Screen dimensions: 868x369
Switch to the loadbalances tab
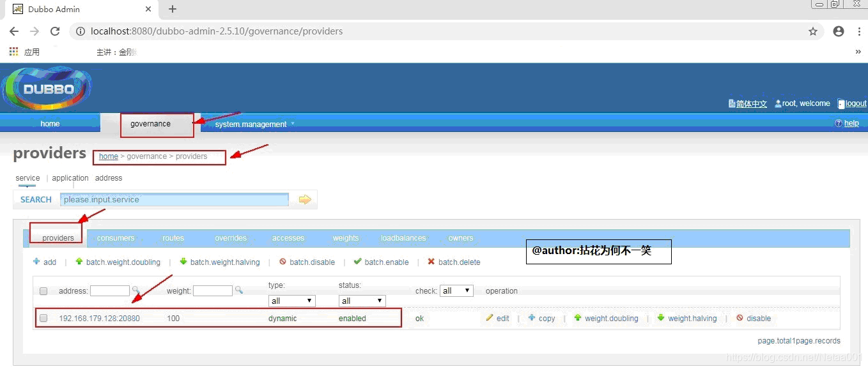(x=403, y=238)
